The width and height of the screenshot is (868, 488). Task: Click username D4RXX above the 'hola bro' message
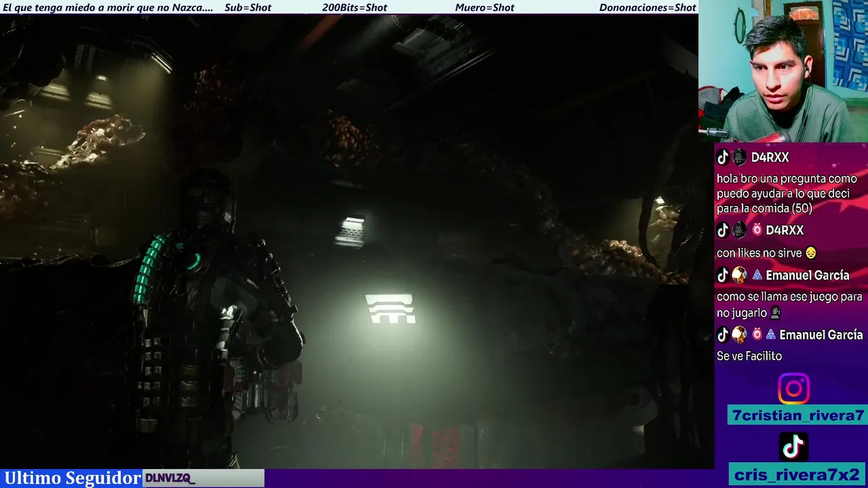coord(770,157)
